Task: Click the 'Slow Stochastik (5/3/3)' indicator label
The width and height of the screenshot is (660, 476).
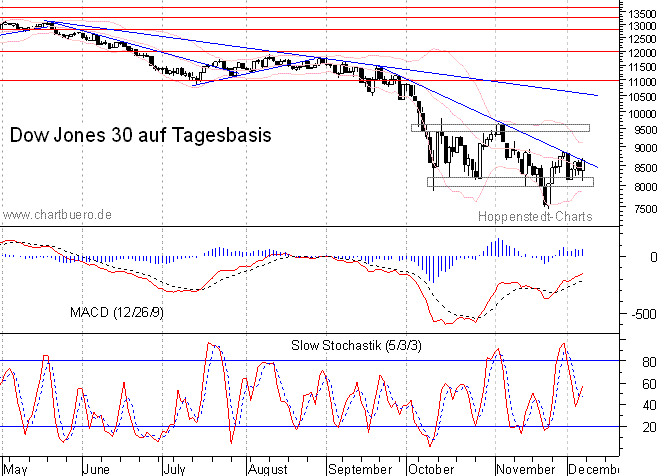Action: pos(356,346)
